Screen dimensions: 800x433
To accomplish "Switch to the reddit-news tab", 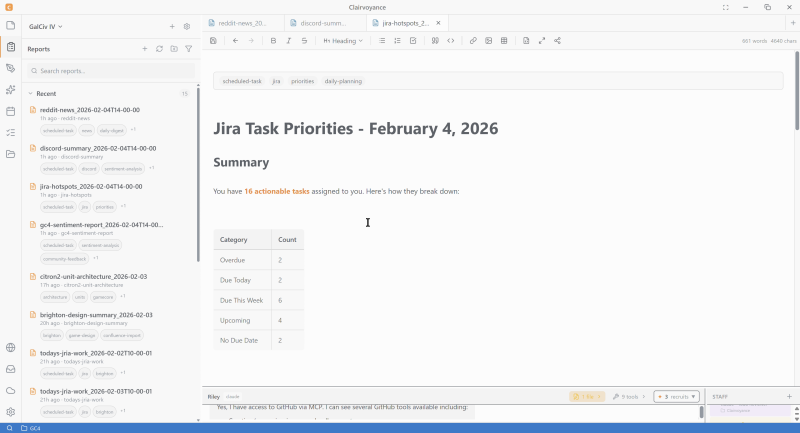I will (x=241, y=21).
